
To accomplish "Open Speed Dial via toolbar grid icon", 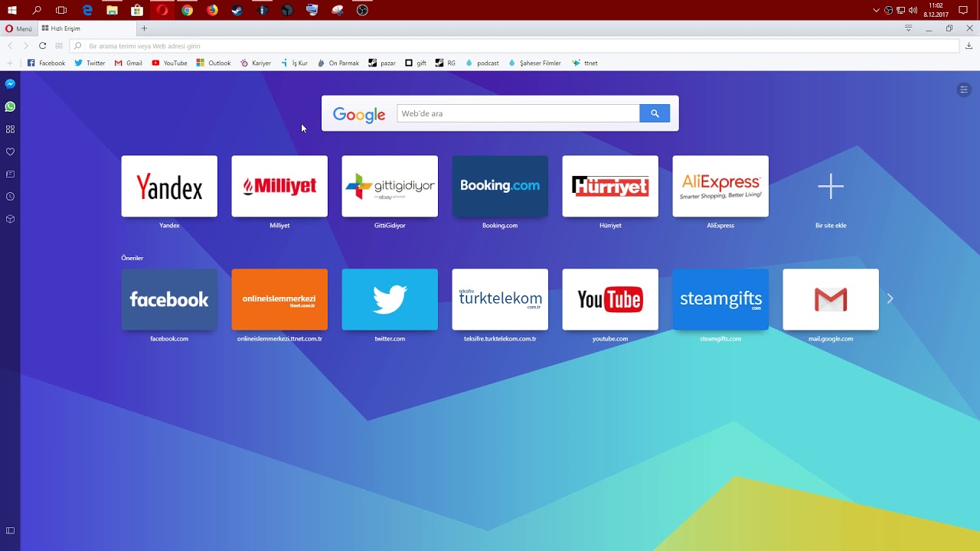I will 59,46.
